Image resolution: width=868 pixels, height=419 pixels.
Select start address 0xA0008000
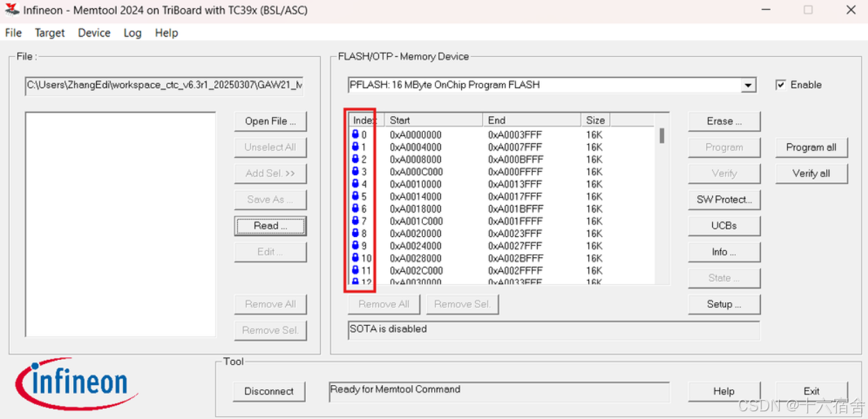coord(416,160)
